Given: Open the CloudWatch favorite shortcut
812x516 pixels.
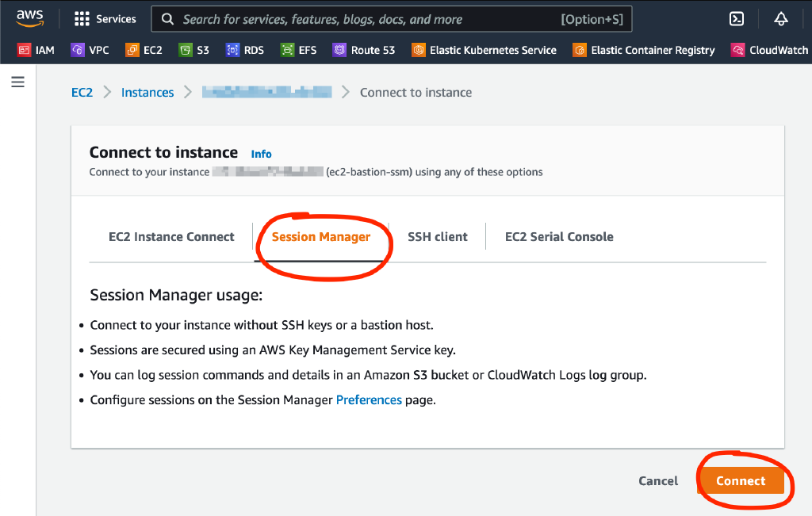Looking at the screenshot, I should click(x=769, y=49).
